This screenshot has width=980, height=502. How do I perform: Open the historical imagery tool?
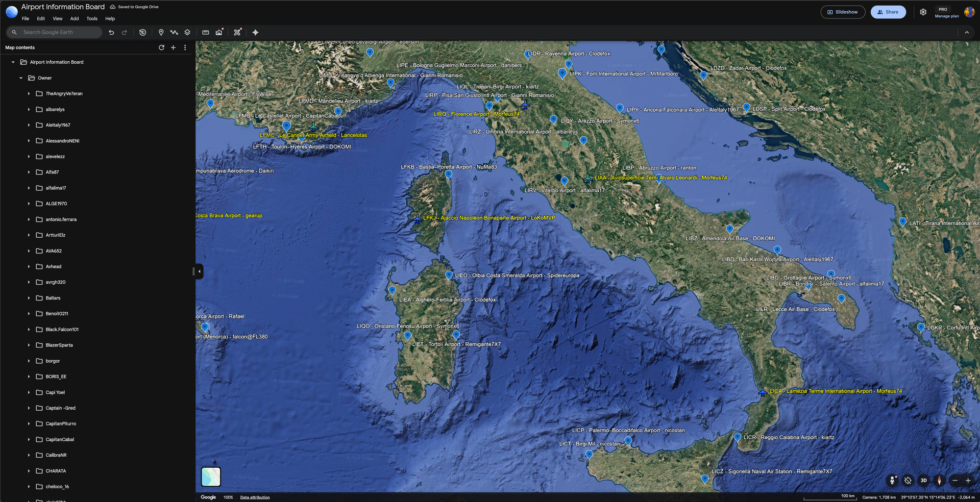point(143,32)
